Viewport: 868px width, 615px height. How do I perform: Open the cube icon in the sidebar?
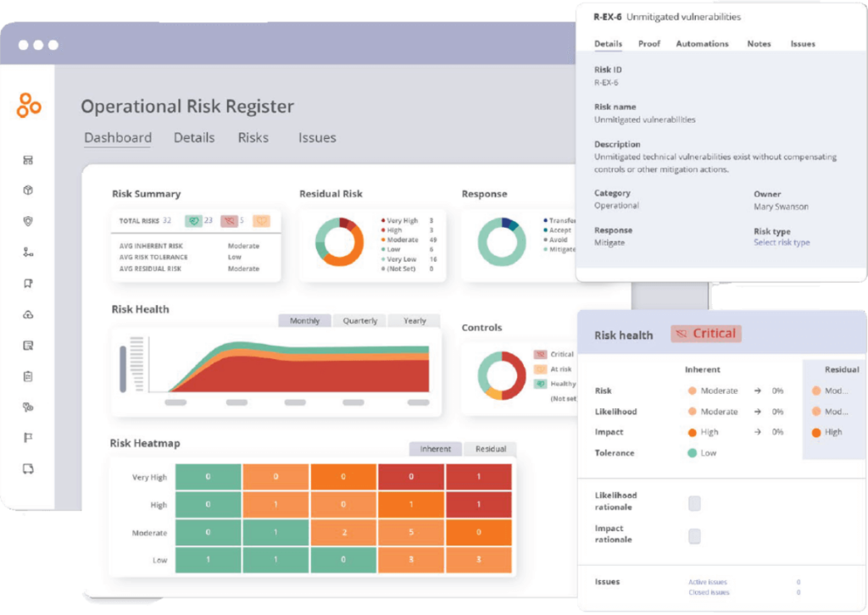28,191
